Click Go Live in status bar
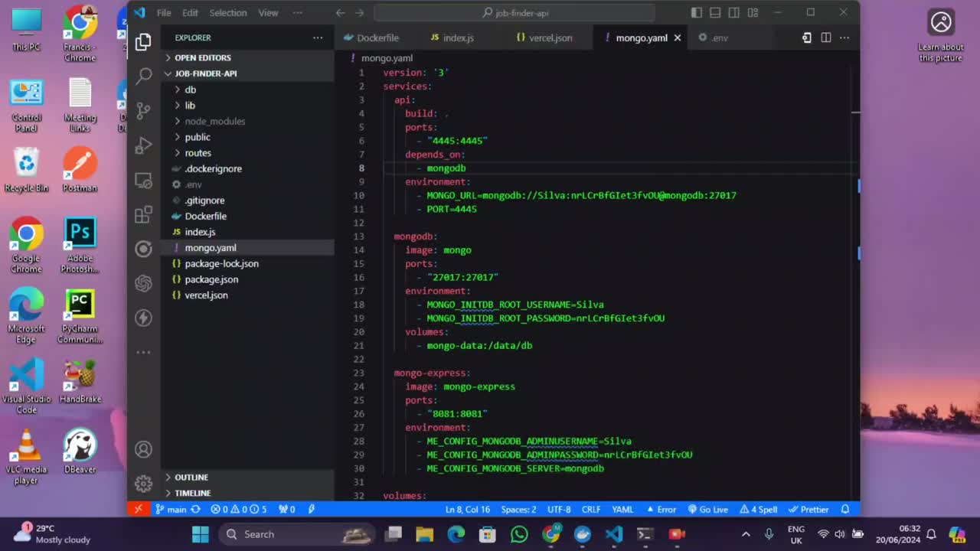980x551 pixels. [708, 509]
